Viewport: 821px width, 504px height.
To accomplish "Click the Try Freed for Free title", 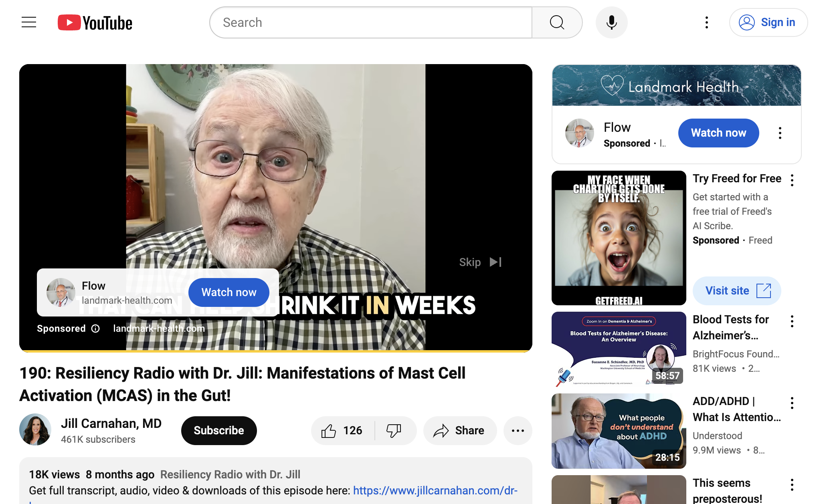I will tap(737, 179).
